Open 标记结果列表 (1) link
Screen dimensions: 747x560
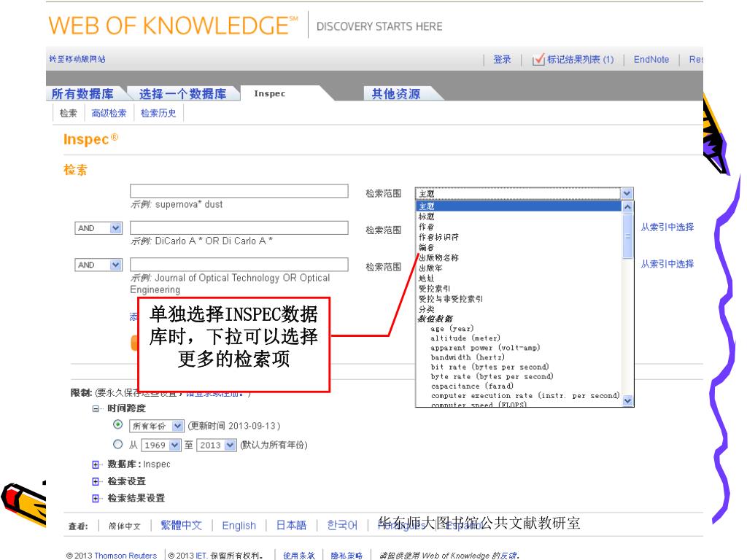[580, 60]
